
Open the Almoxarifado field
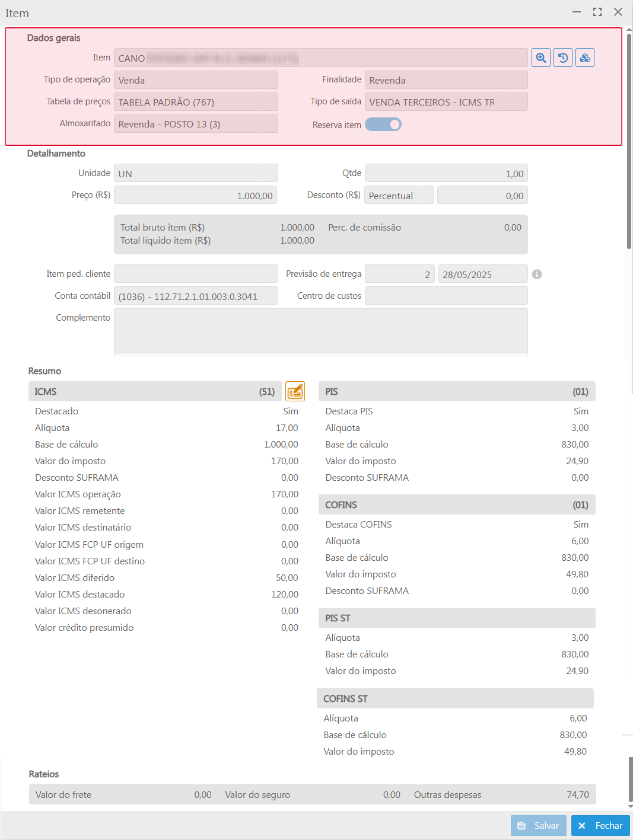[196, 124]
